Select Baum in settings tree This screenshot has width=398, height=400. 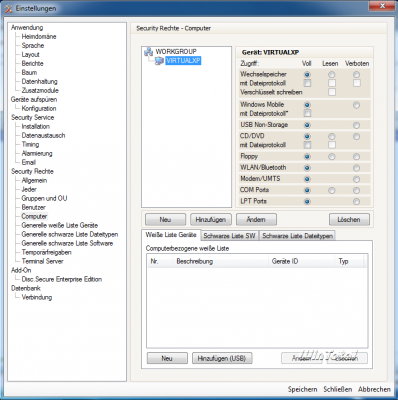(29, 73)
